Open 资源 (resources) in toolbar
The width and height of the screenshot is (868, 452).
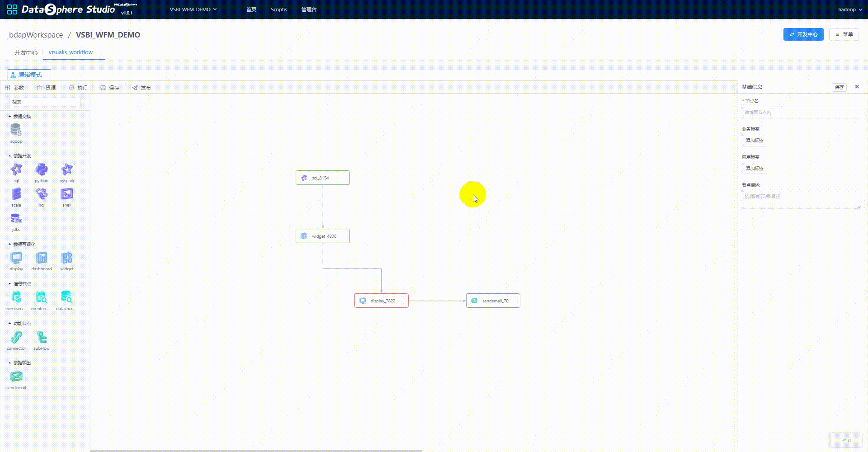coord(46,88)
